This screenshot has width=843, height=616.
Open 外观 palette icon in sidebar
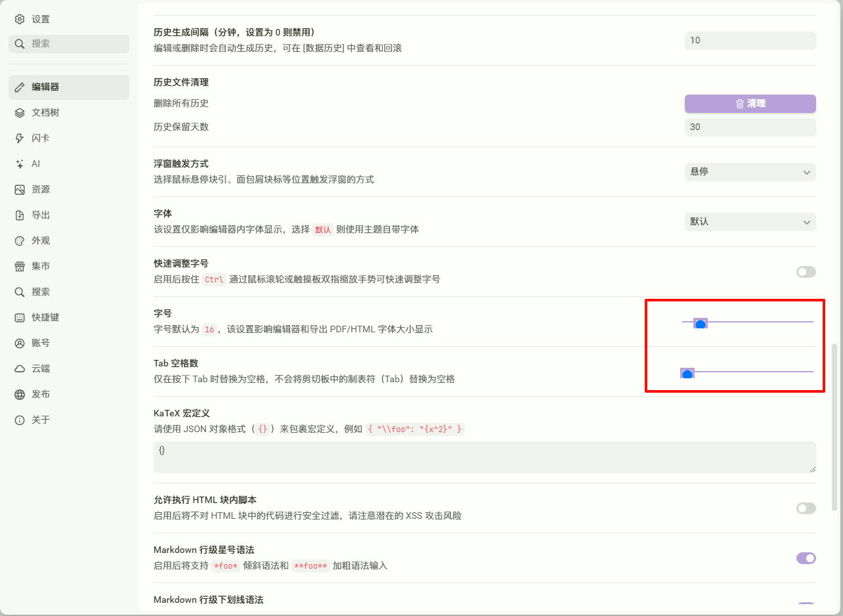click(x=20, y=240)
